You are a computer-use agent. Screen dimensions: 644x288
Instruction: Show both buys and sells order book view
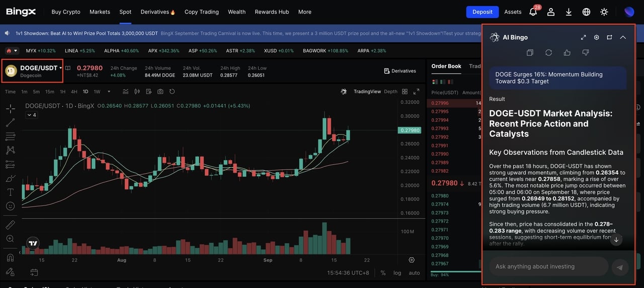[435, 82]
